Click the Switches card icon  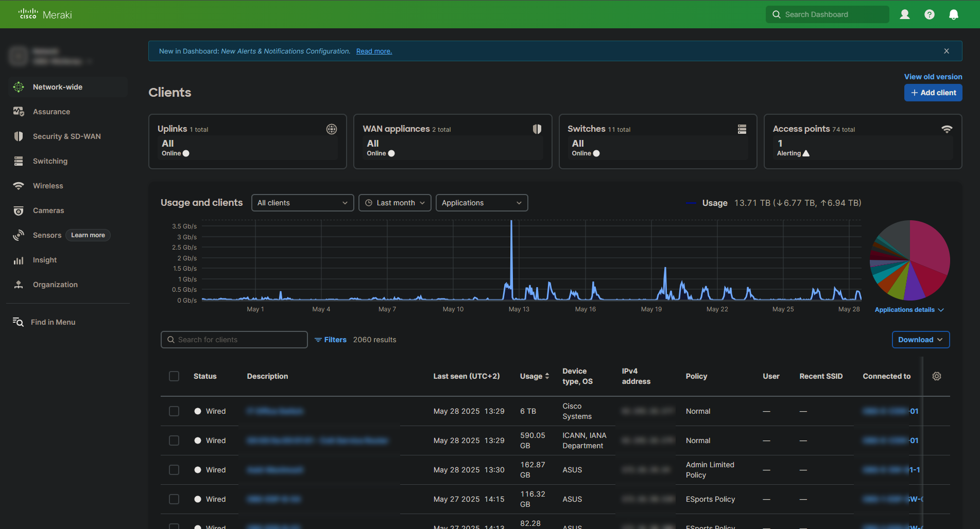[x=742, y=129]
